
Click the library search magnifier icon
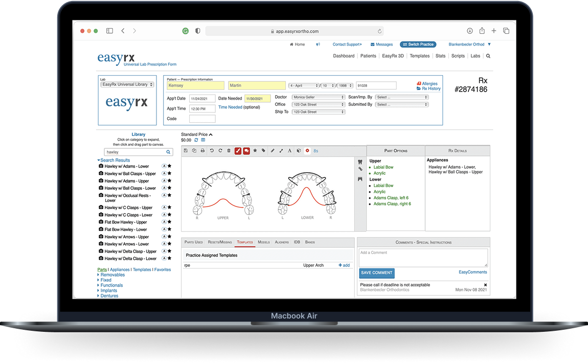click(x=168, y=152)
